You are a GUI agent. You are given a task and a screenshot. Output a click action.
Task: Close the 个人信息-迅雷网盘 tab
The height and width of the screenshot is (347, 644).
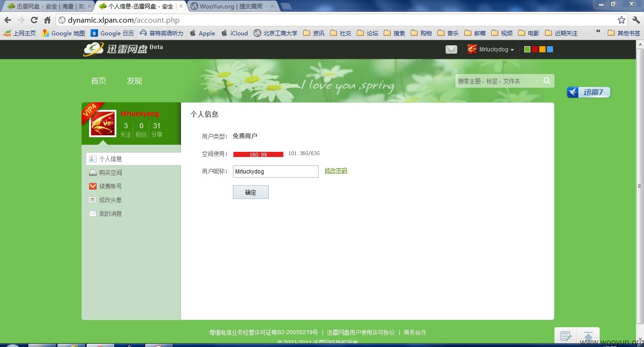point(181,7)
